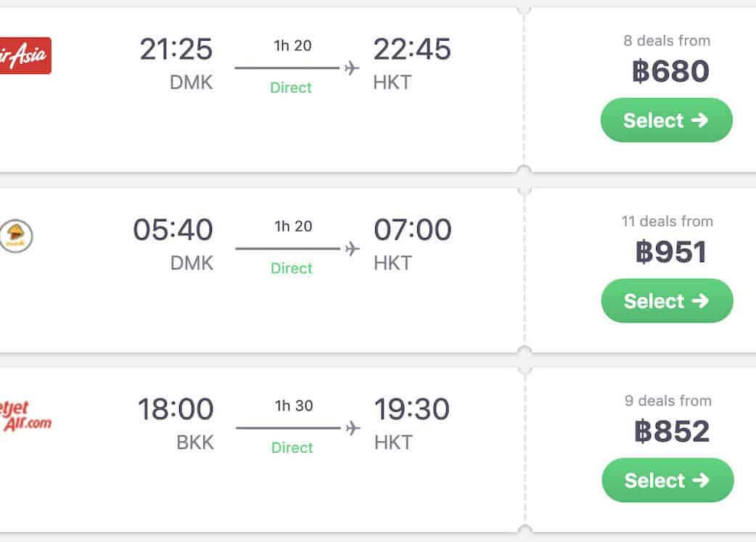The height and width of the screenshot is (542, 756).
Task: Open the "8 deals from" offer text
Action: (x=667, y=41)
